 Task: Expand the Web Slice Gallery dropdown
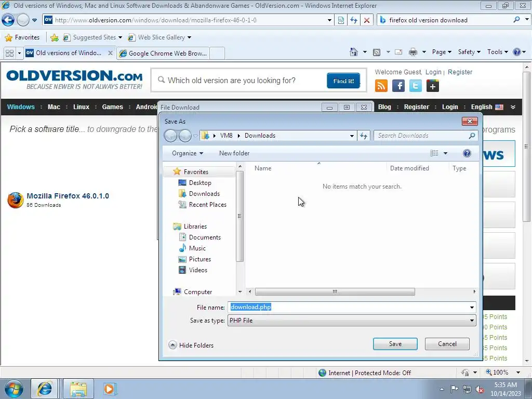point(189,37)
